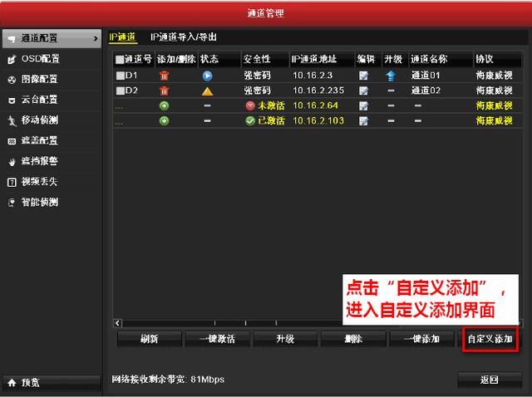Add device 10.16.2.64 with green plus

coord(165,105)
